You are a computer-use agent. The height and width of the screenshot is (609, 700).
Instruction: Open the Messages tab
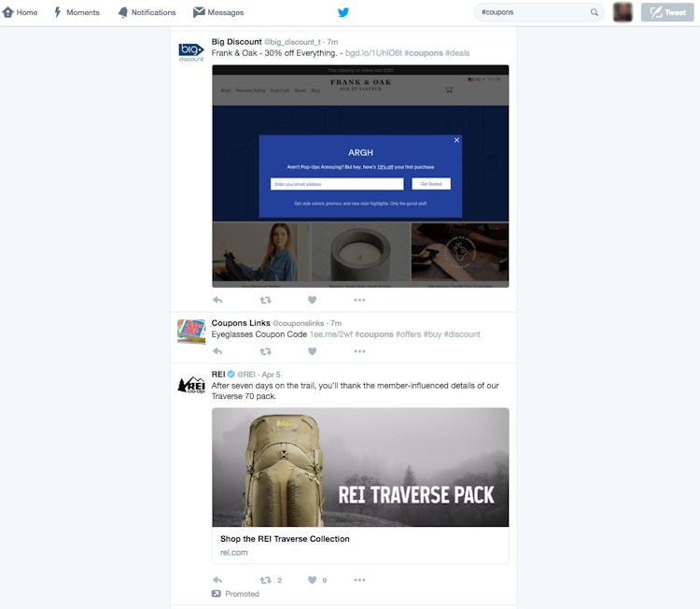pos(218,12)
